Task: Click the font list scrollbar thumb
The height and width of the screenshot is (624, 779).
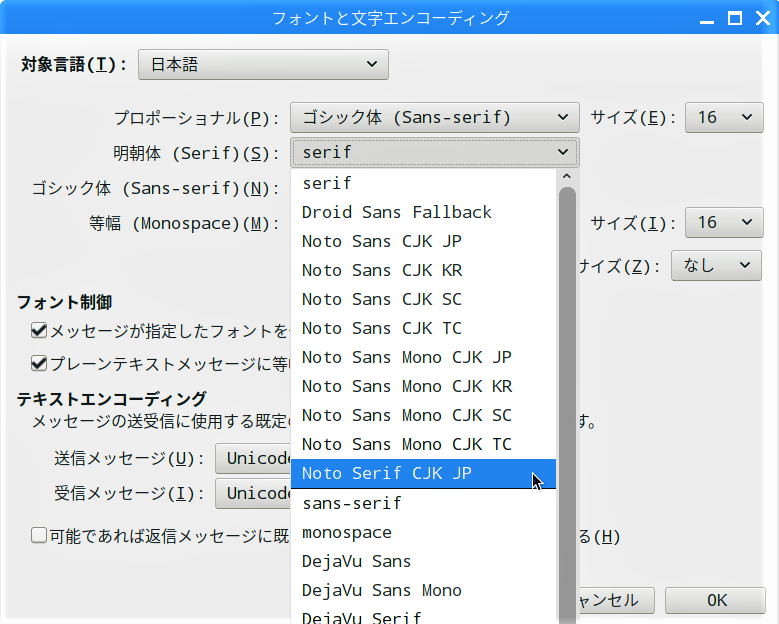Action: tap(567, 405)
